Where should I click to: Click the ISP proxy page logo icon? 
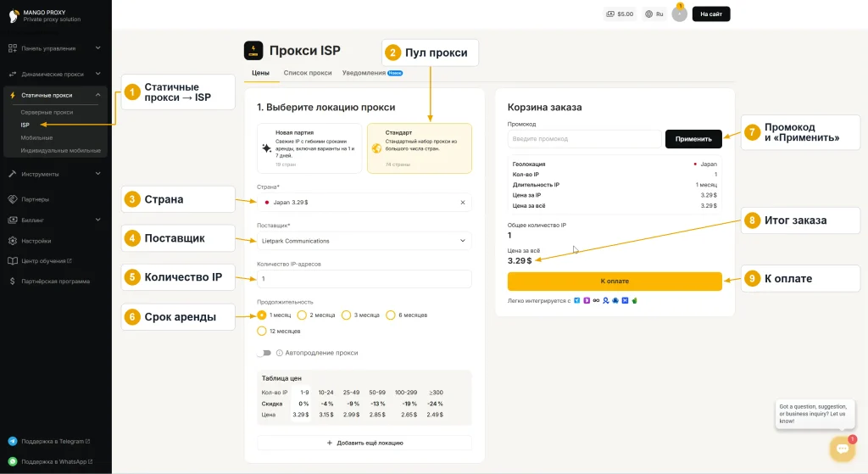point(253,50)
